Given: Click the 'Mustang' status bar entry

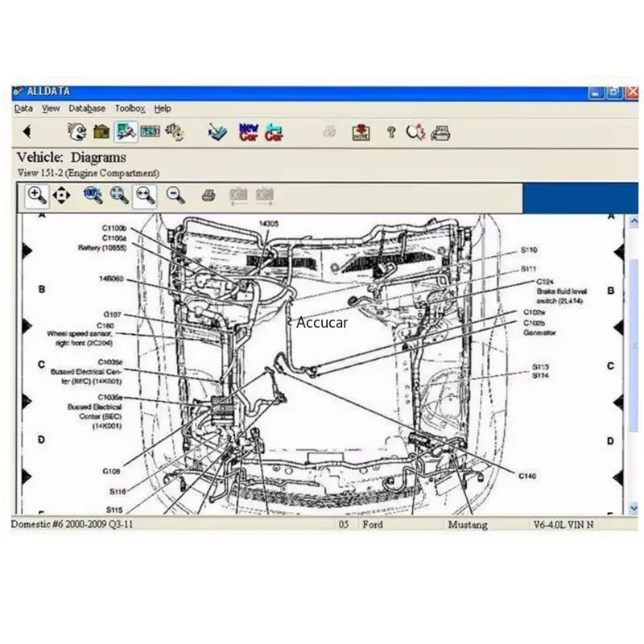Looking at the screenshot, I should point(468,525).
